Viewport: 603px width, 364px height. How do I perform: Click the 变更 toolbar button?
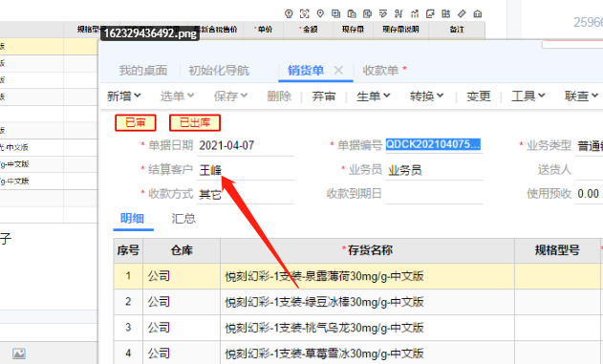pyautogui.click(x=479, y=96)
